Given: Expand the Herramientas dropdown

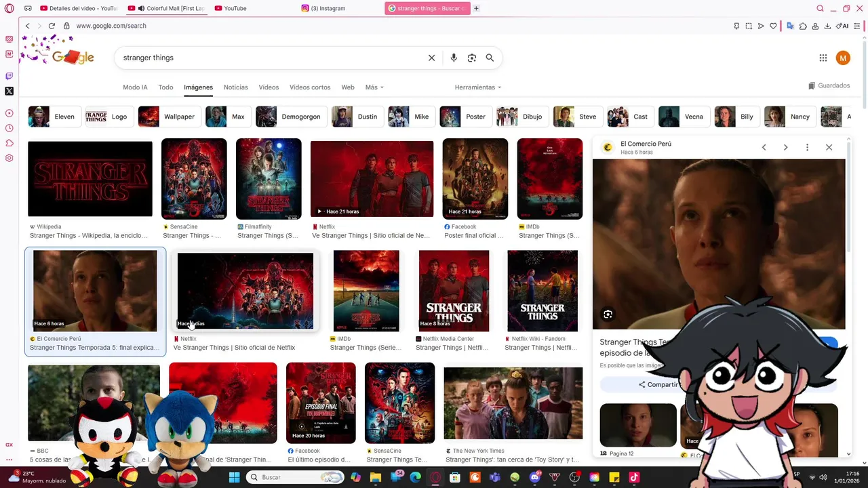Looking at the screenshot, I should click(x=478, y=87).
